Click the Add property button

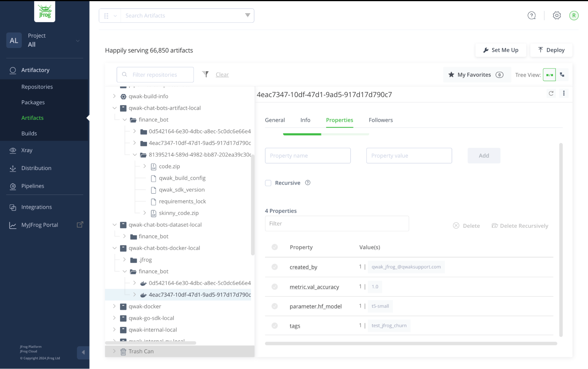point(484,155)
